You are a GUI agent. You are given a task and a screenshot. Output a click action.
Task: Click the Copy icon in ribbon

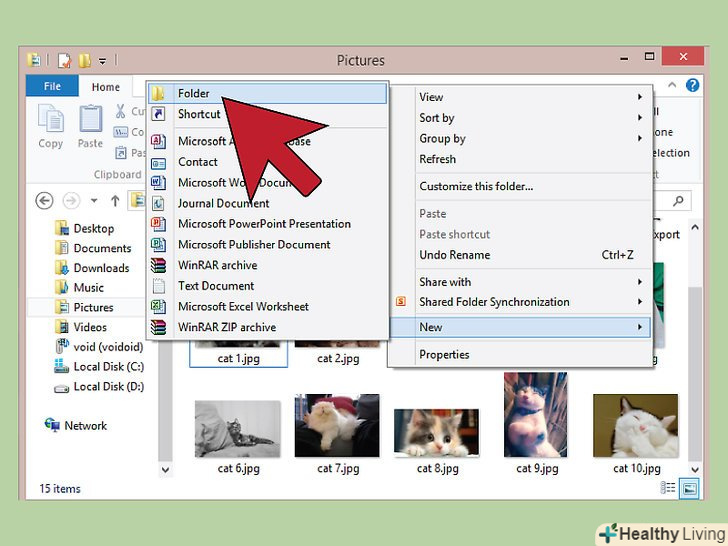pos(50,125)
